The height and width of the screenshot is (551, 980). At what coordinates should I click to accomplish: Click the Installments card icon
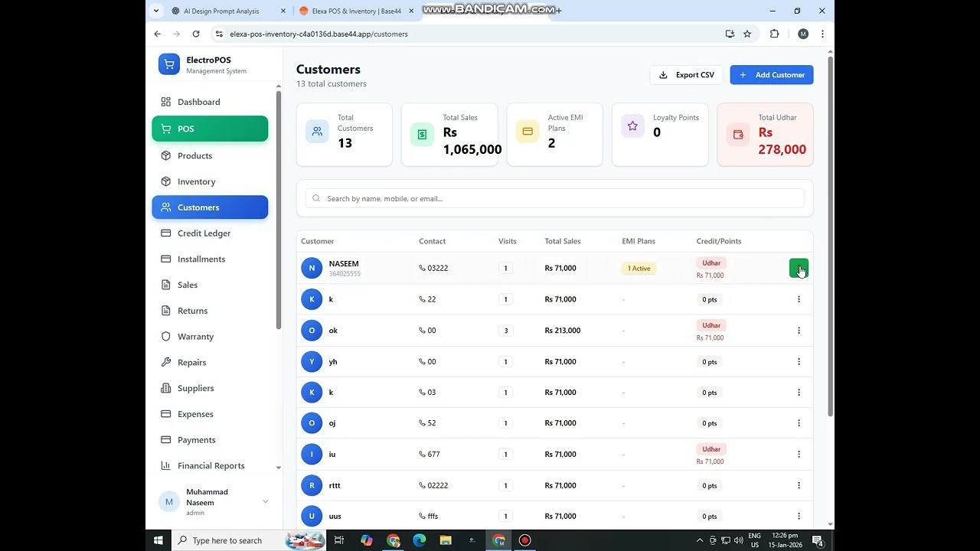[x=165, y=259]
